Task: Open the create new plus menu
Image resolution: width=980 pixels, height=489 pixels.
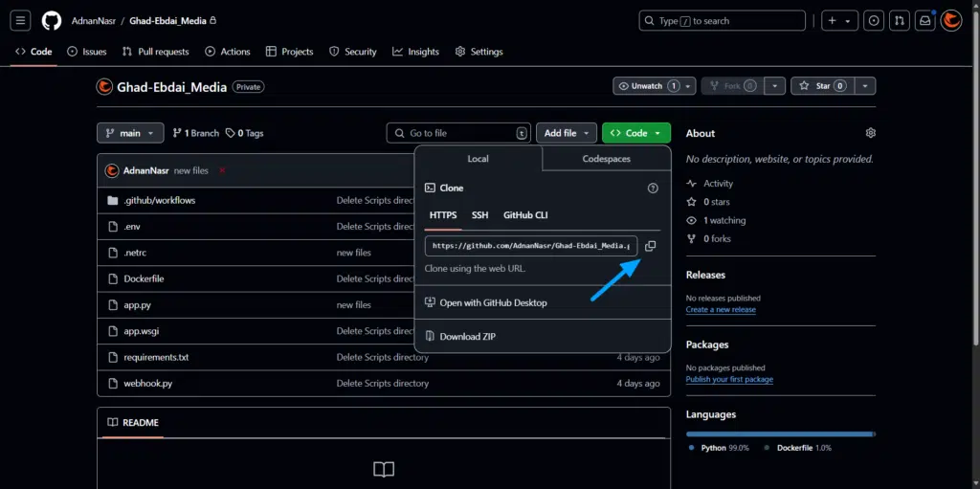Action: click(x=839, y=21)
